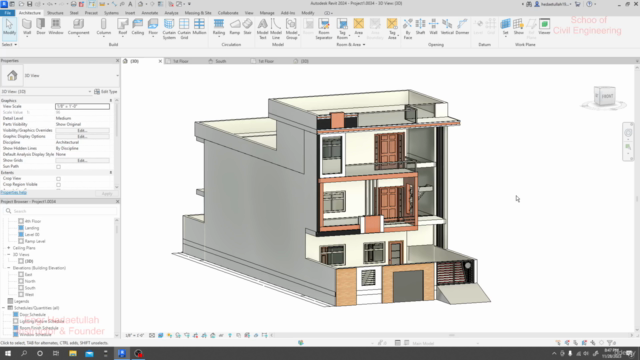Collapse the Schedules/Quantities tree node
640x360 pixels.
[x=4, y=308]
